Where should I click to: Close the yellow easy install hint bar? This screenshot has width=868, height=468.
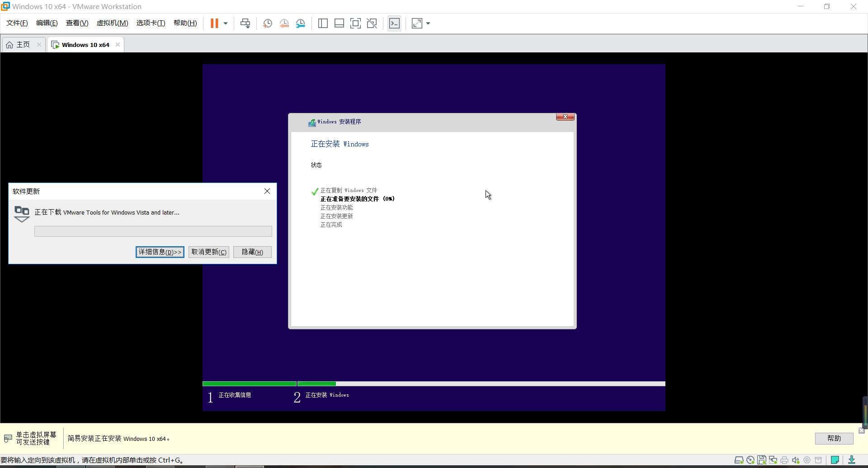[862, 431]
